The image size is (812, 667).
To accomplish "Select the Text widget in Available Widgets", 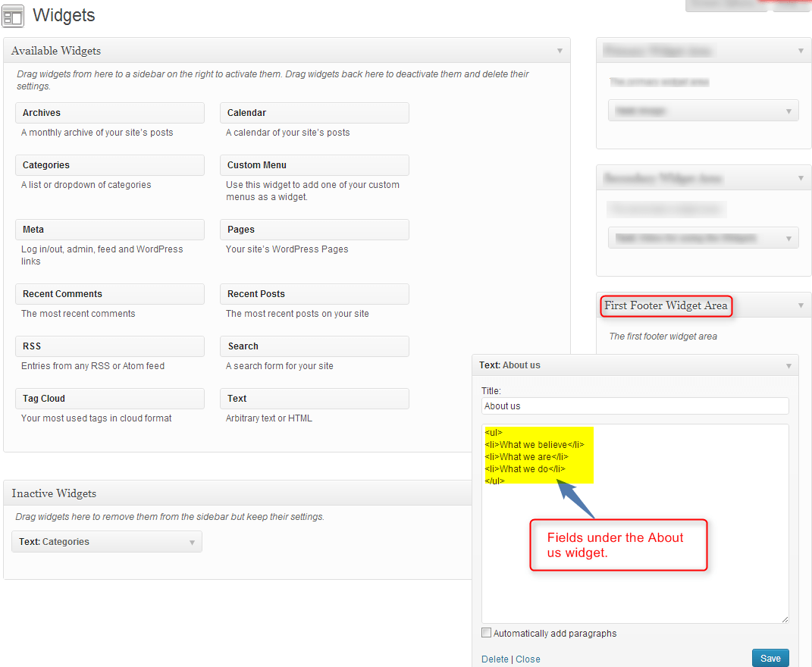I will click(315, 399).
